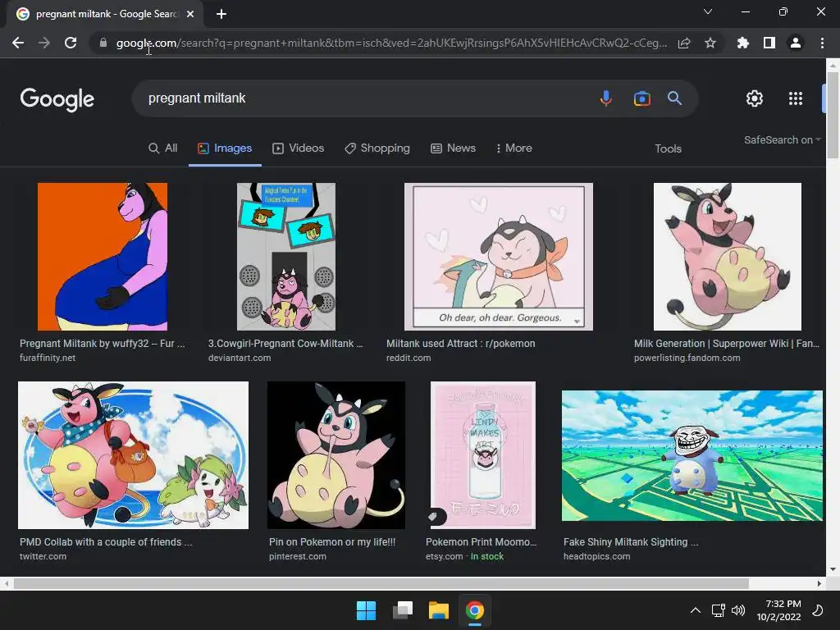
Task: Open the pinterest.com source link
Action: pos(297,557)
